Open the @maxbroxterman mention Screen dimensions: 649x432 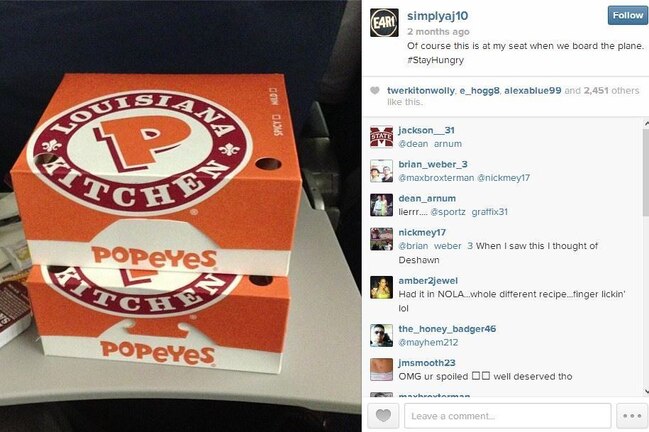436,178
